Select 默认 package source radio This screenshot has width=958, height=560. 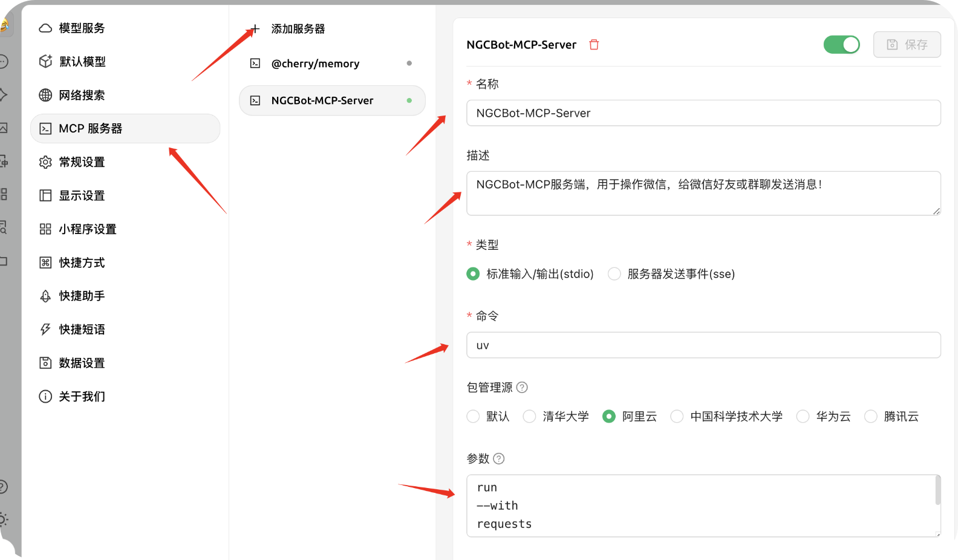473,416
